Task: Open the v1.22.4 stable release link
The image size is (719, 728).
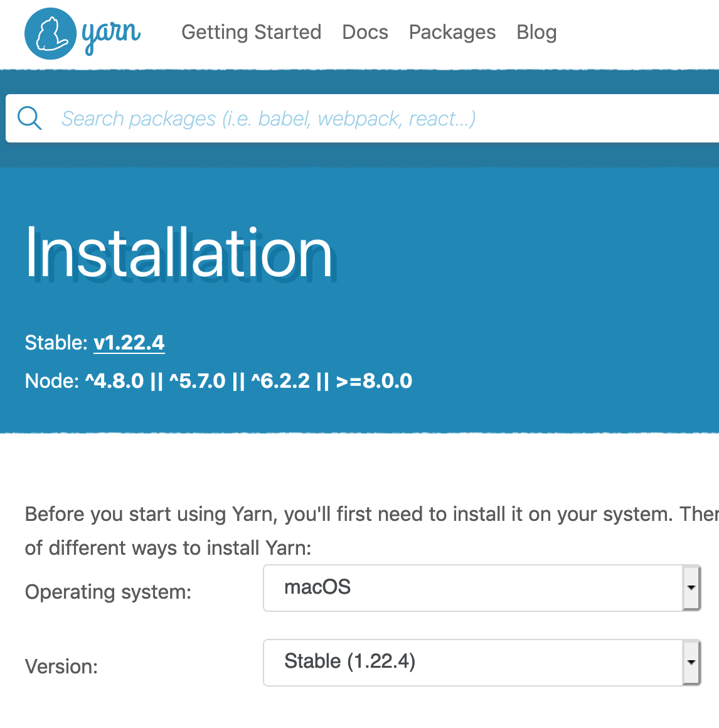Action: pyautogui.click(x=129, y=343)
